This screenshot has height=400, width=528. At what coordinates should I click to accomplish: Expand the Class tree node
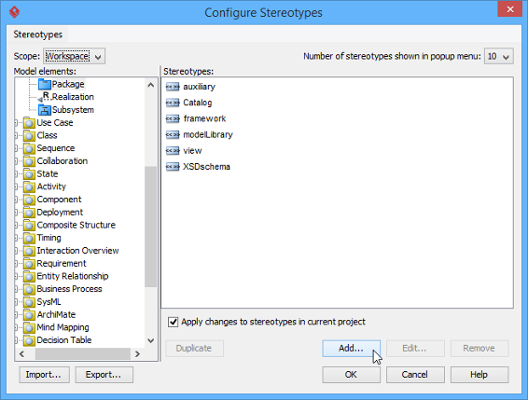coord(16,135)
